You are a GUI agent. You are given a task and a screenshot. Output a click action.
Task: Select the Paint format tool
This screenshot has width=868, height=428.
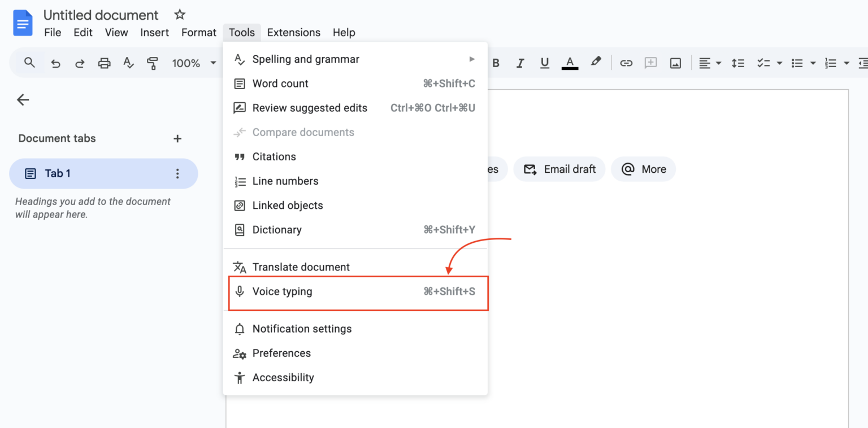[153, 63]
